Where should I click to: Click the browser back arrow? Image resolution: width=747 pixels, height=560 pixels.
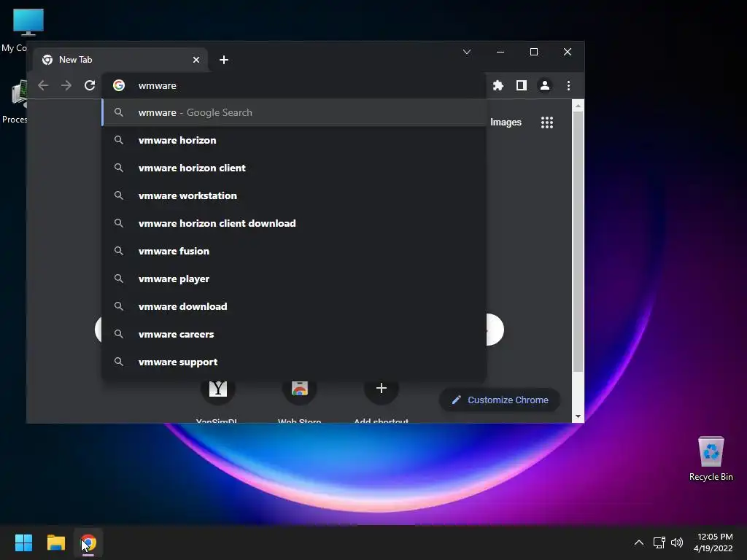pyautogui.click(x=43, y=85)
